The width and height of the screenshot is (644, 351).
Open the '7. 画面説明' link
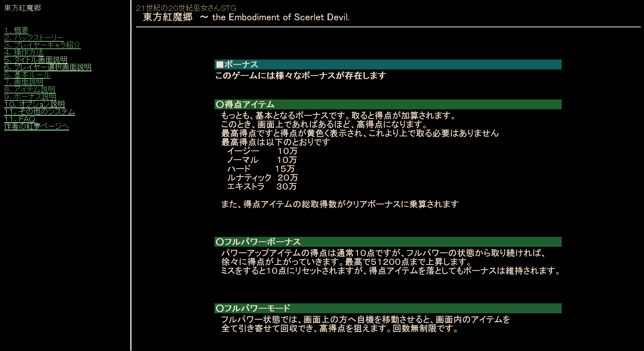click(x=24, y=82)
